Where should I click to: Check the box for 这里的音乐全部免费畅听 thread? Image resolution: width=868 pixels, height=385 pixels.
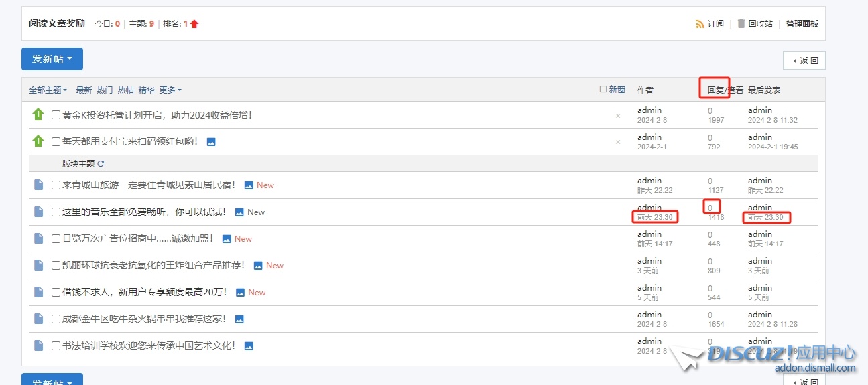(x=56, y=212)
